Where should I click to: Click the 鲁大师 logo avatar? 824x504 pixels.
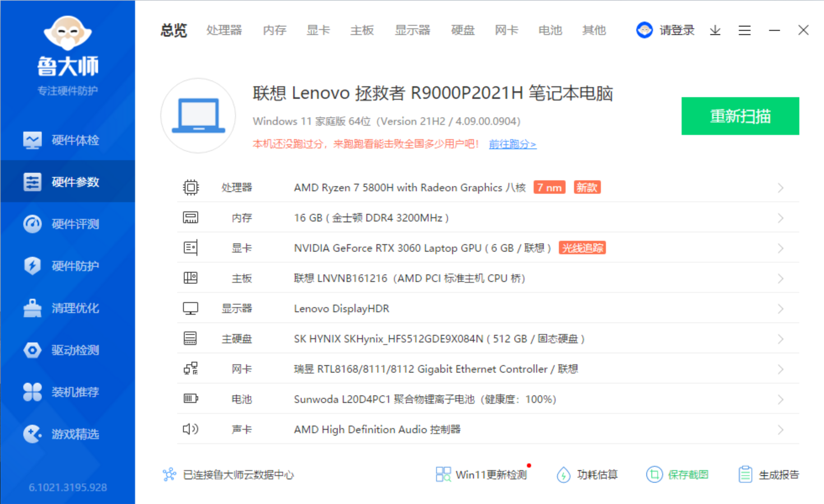coord(67,33)
